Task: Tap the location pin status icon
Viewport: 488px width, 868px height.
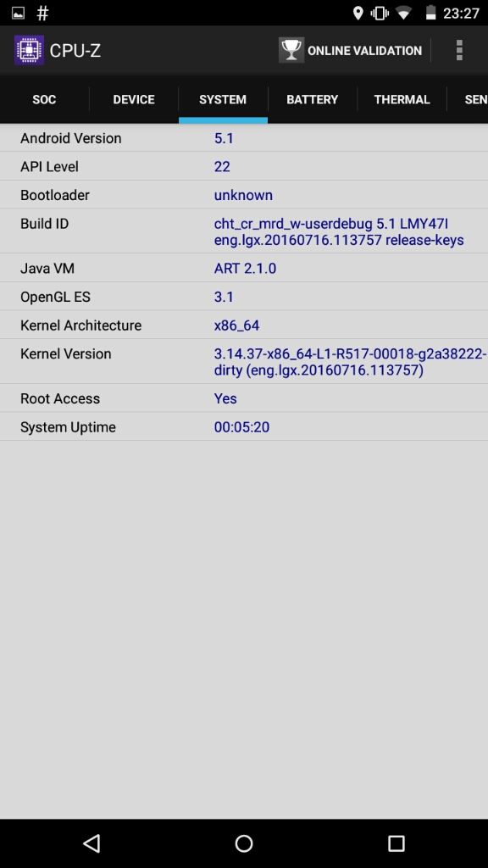Action: tap(358, 13)
